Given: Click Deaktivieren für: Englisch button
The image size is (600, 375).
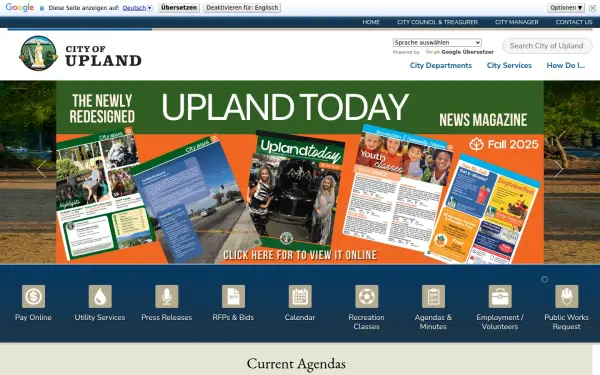Looking at the screenshot, I should (x=242, y=8).
